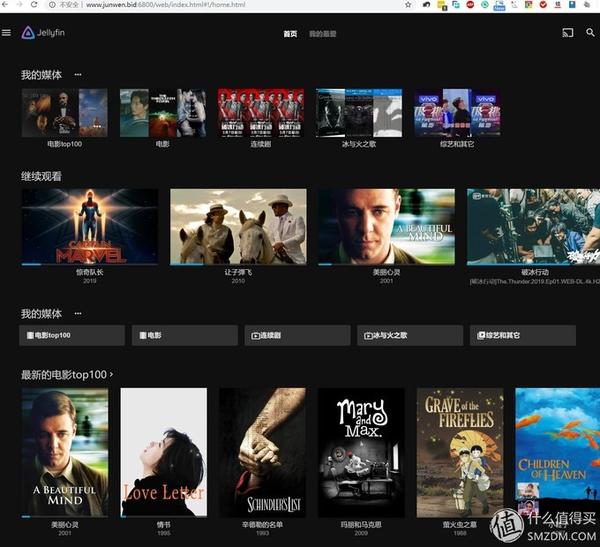Open the cast to device icon
This screenshot has width=600, height=547.
point(568,33)
